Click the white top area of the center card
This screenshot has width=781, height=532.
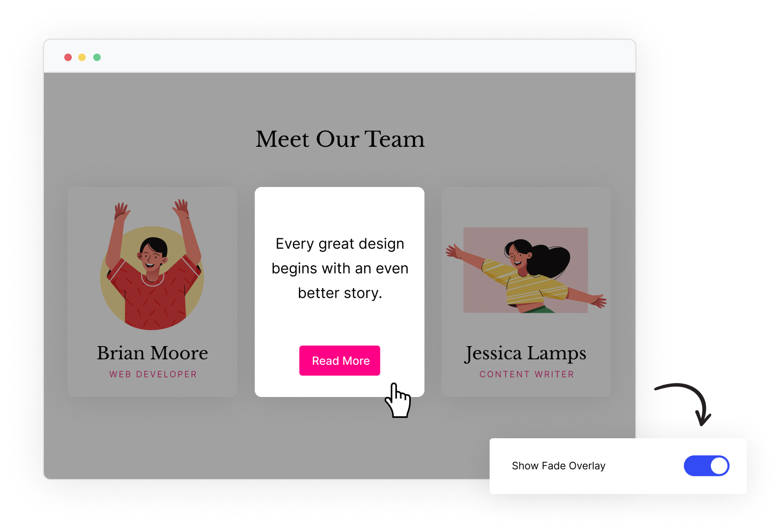[x=340, y=209]
